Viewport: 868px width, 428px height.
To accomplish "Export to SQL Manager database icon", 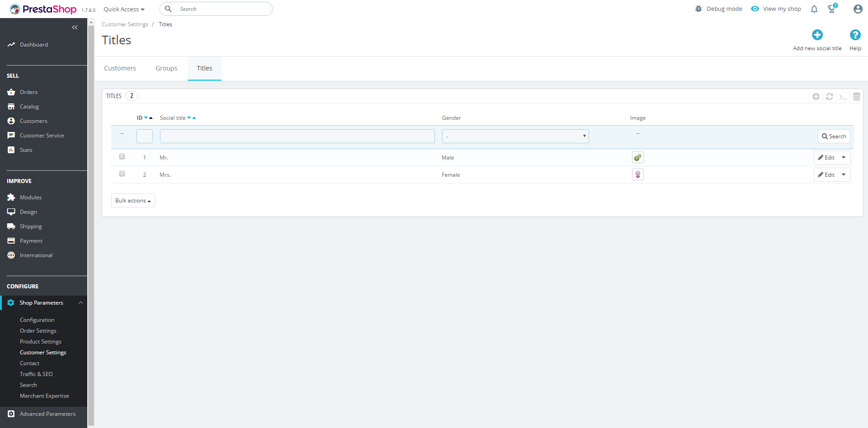I will coord(857,97).
